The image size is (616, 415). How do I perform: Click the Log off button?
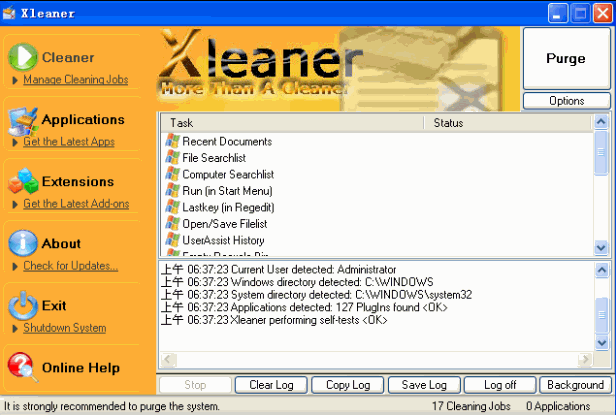pos(500,385)
